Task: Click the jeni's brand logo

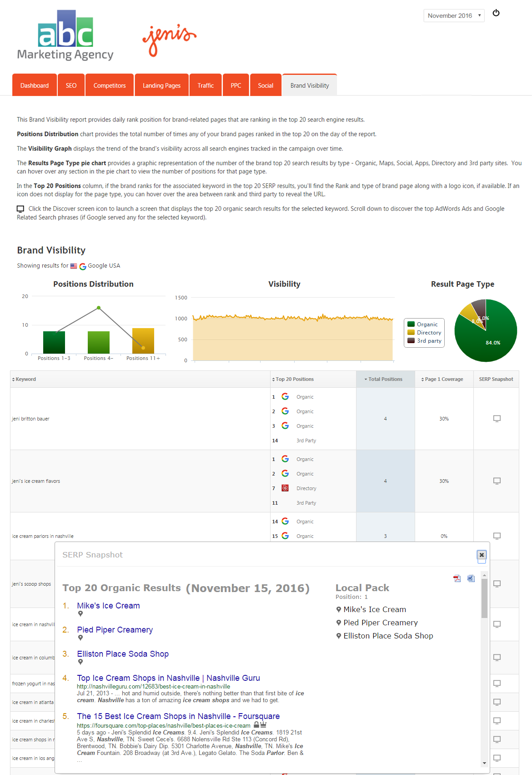Action: [x=169, y=40]
